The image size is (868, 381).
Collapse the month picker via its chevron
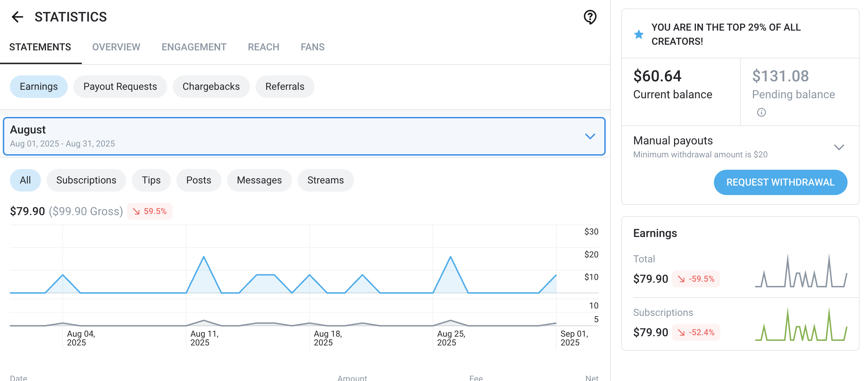pos(590,136)
